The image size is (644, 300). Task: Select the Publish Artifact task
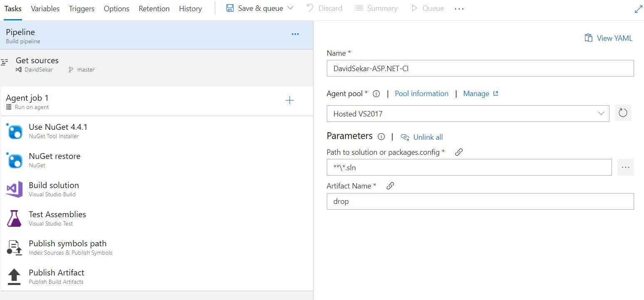(157, 277)
